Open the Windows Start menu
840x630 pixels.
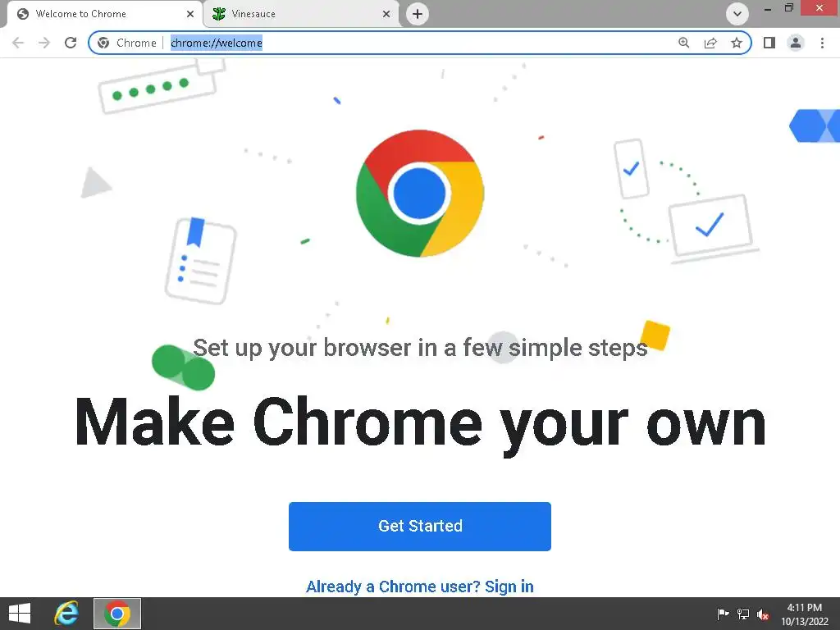20,614
